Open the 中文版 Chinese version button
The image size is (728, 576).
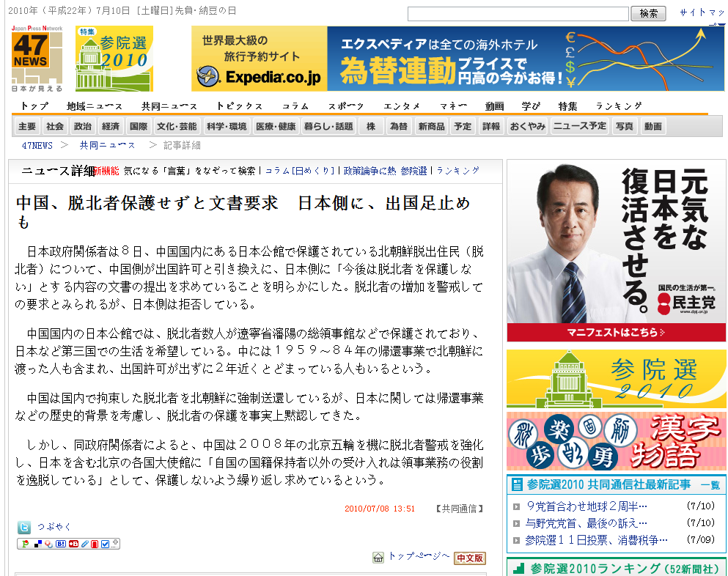469,558
